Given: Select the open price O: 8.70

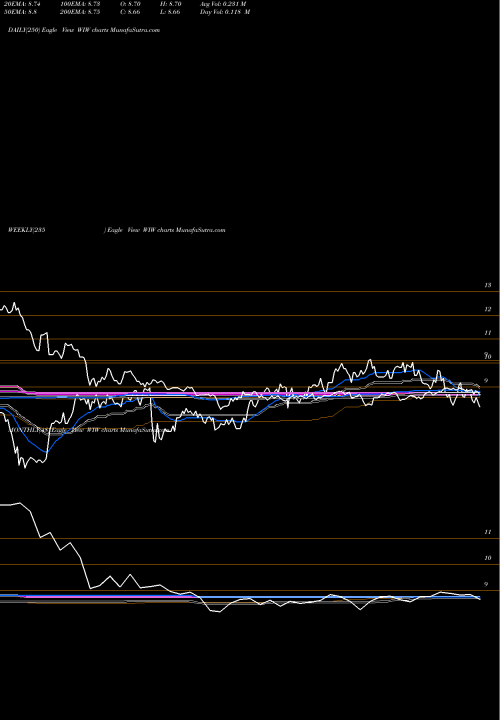Looking at the screenshot, I should click(131, 4).
